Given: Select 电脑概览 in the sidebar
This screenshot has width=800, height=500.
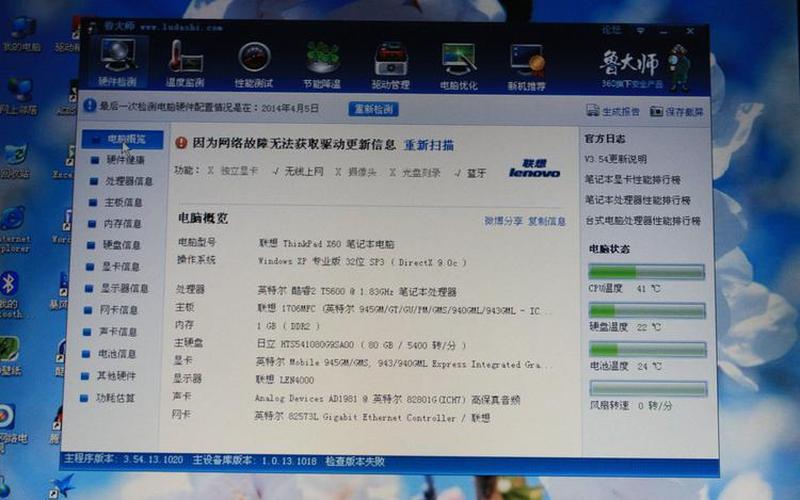Looking at the screenshot, I should (x=122, y=139).
